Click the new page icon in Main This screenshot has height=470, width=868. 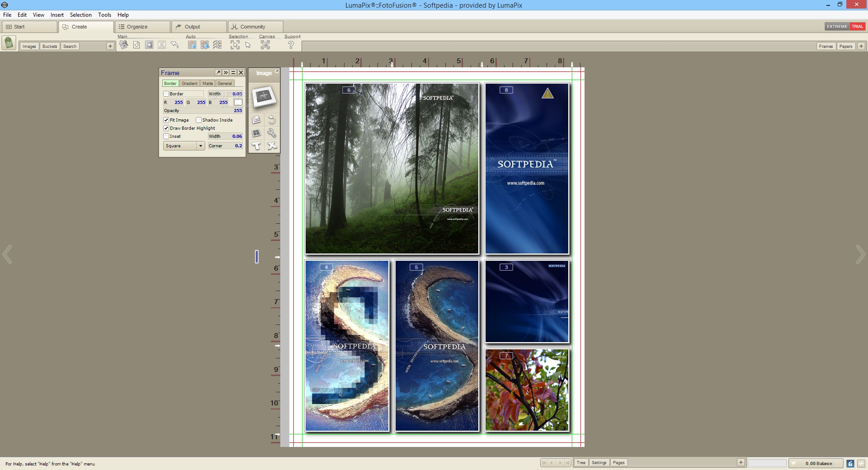tap(137, 45)
